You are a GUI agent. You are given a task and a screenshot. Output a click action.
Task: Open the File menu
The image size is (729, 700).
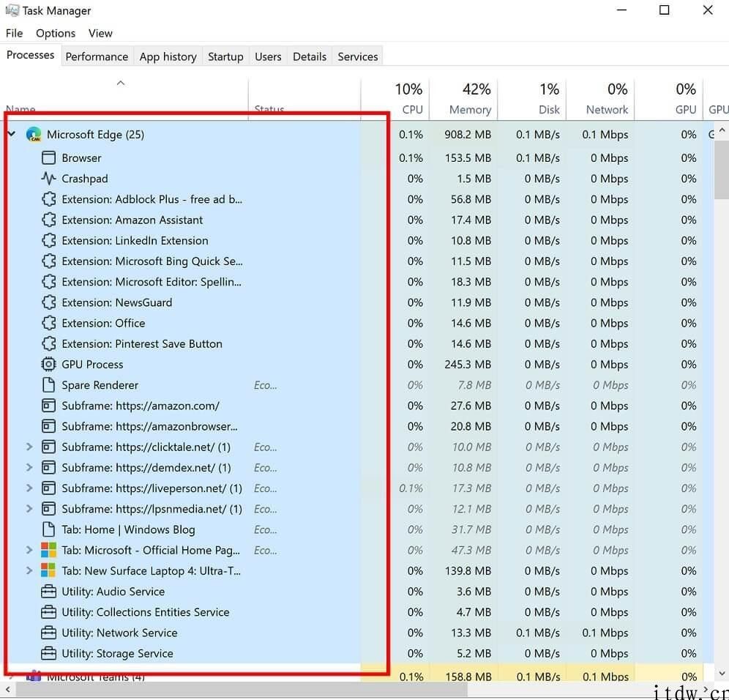[14, 33]
